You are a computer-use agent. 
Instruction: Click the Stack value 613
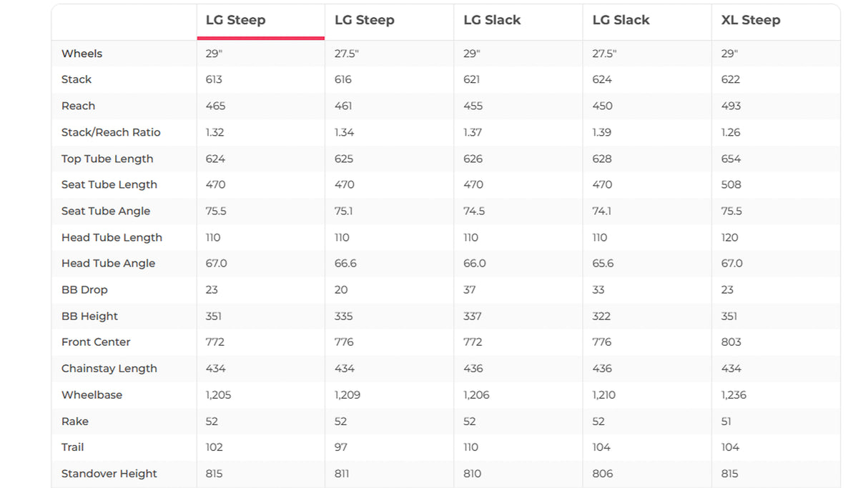(x=214, y=79)
